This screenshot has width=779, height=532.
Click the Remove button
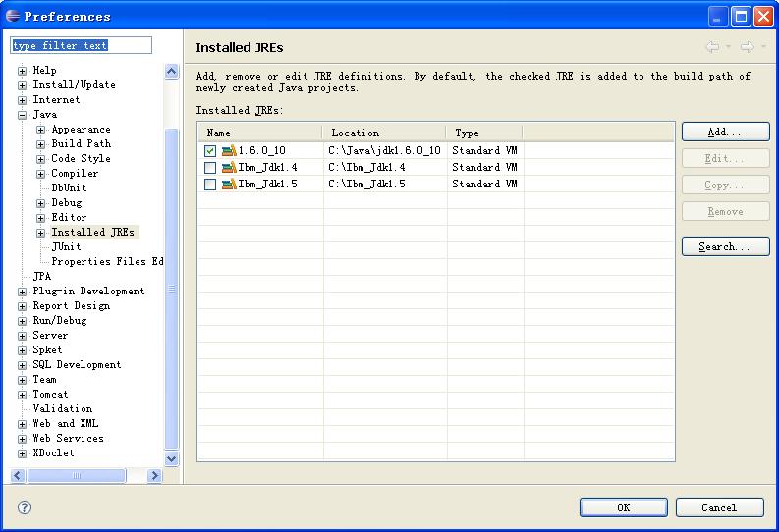725,211
